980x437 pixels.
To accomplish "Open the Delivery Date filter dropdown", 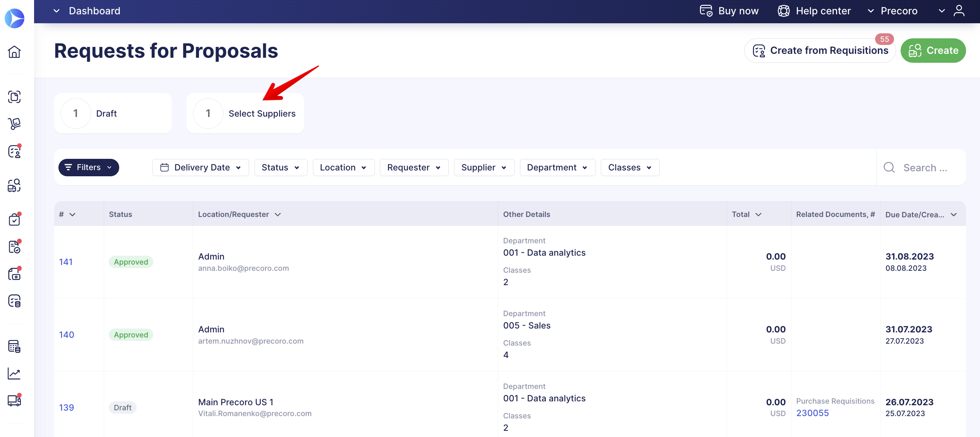I will tap(200, 167).
